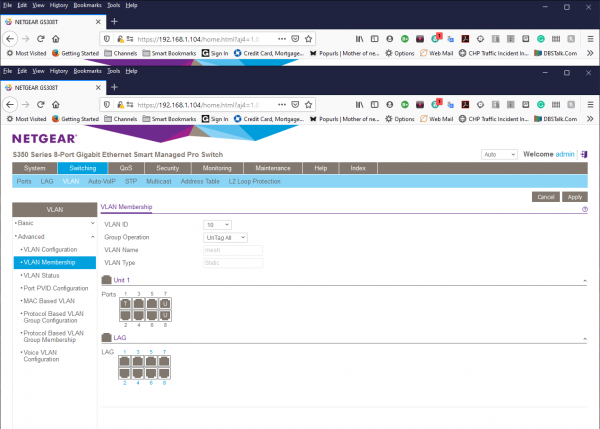
Task: Open tracking protection shield in front window
Action: coord(107,104)
